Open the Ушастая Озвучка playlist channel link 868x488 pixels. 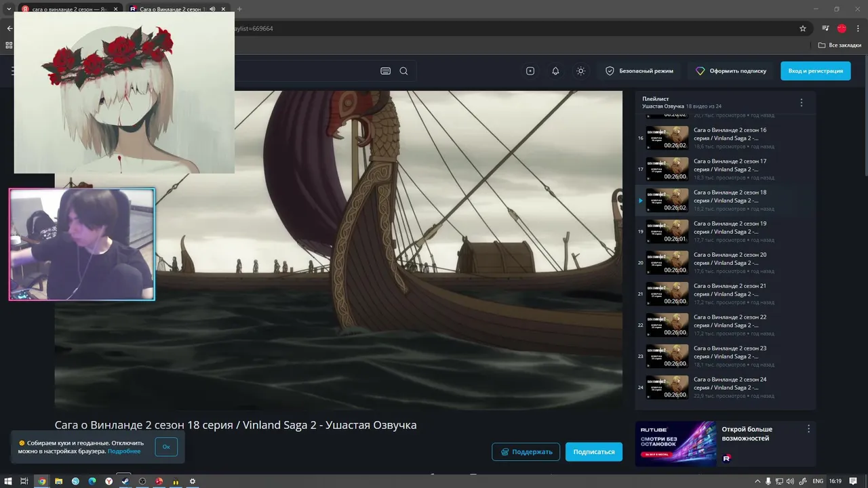(663, 106)
